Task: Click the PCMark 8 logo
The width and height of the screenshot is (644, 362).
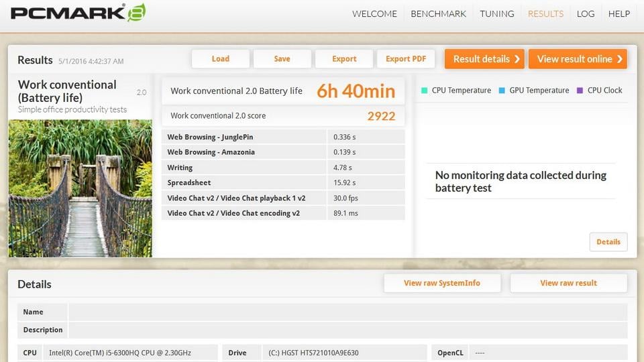Action: [x=78, y=13]
